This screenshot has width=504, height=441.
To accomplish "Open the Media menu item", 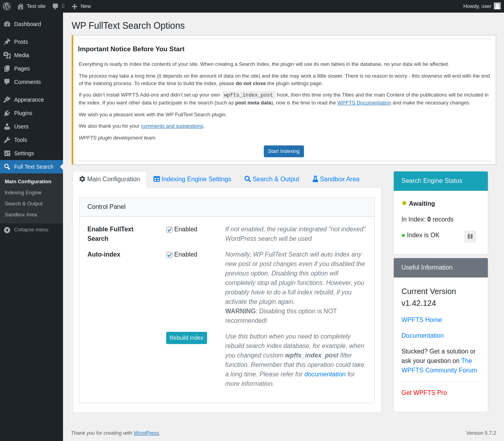I will (x=31, y=55).
